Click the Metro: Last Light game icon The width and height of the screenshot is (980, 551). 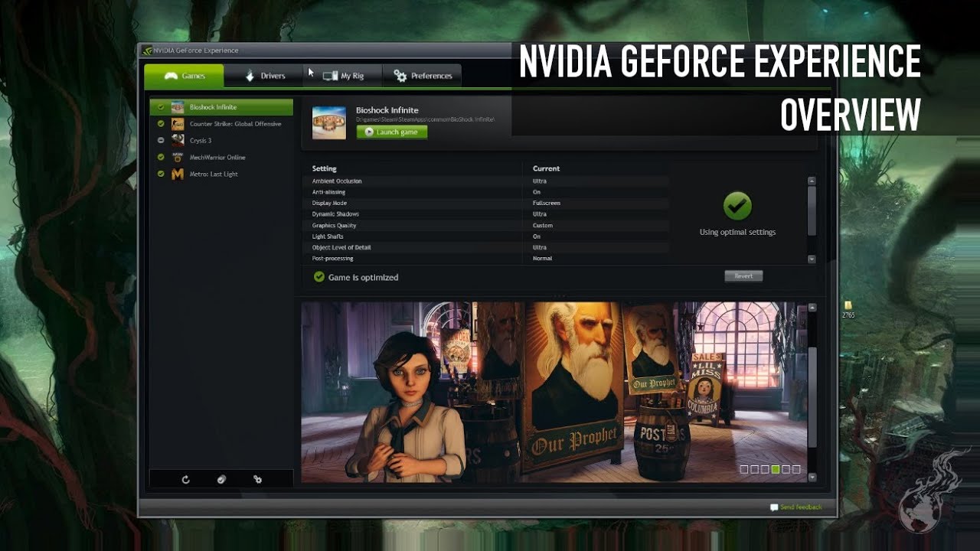178,174
